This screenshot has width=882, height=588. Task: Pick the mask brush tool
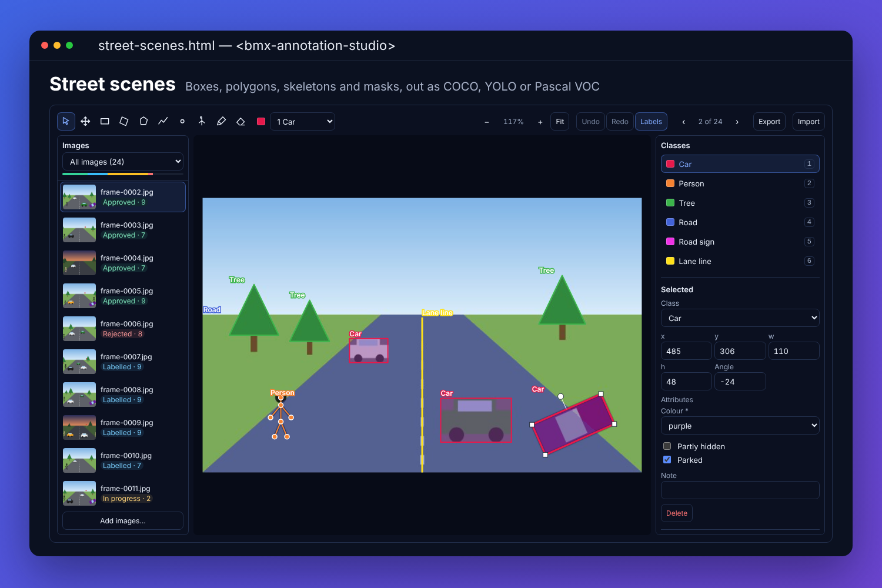(x=221, y=121)
